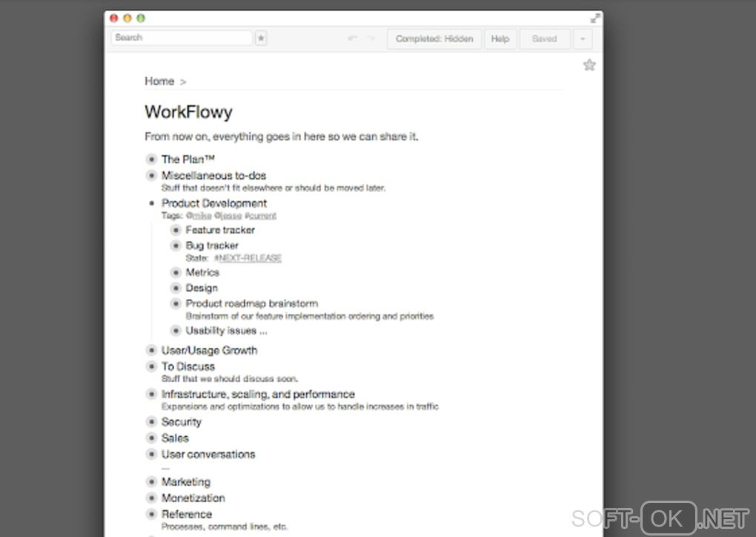The image size is (756, 537).
Task: Click note 'Processes, command lines, etc.'
Action: coord(225,527)
